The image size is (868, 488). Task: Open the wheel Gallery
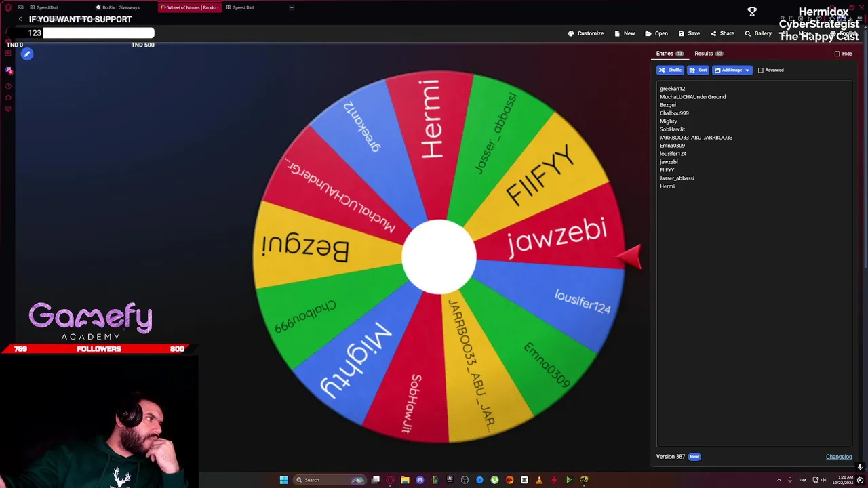(x=758, y=33)
